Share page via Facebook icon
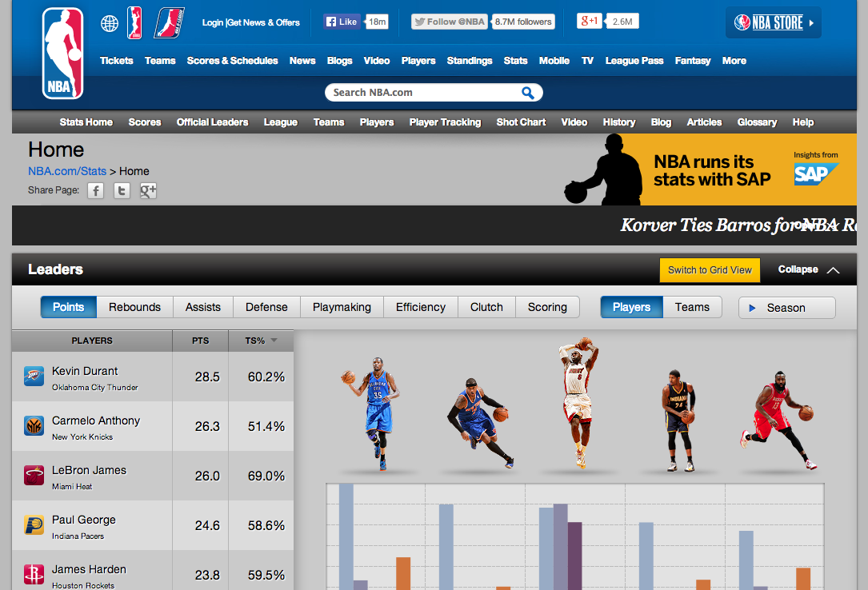The image size is (868, 590). click(x=96, y=191)
